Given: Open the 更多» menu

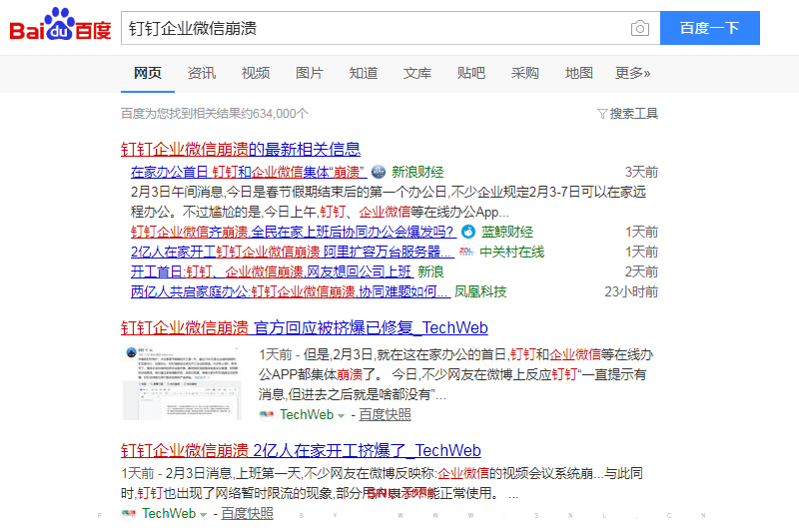Looking at the screenshot, I should [633, 73].
